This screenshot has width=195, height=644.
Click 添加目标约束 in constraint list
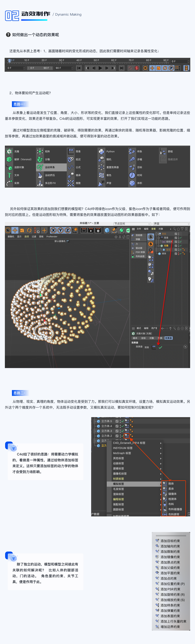coord(170,541)
